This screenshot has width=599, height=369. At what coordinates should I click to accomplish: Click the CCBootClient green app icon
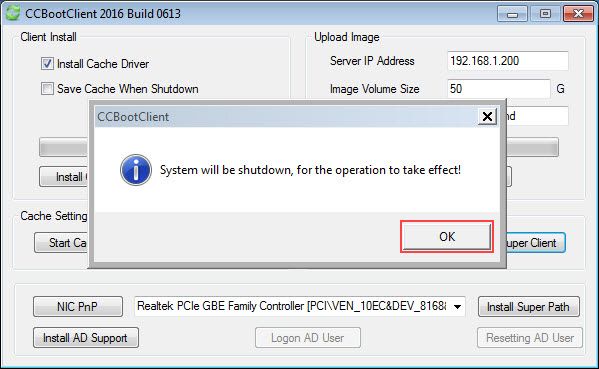point(13,13)
